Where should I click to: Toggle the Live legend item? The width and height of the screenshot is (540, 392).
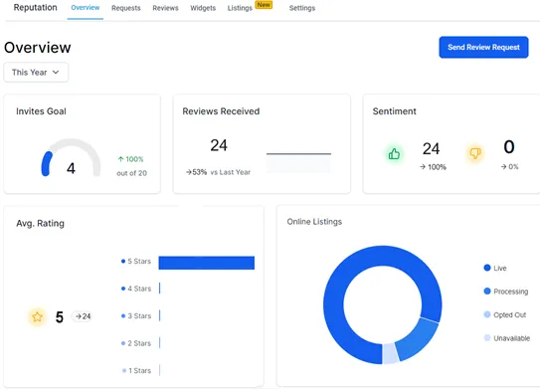tap(495, 268)
